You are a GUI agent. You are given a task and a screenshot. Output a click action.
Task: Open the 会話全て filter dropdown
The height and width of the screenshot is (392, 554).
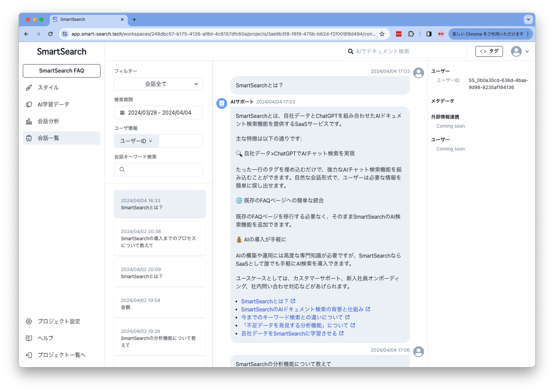pyautogui.click(x=159, y=84)
